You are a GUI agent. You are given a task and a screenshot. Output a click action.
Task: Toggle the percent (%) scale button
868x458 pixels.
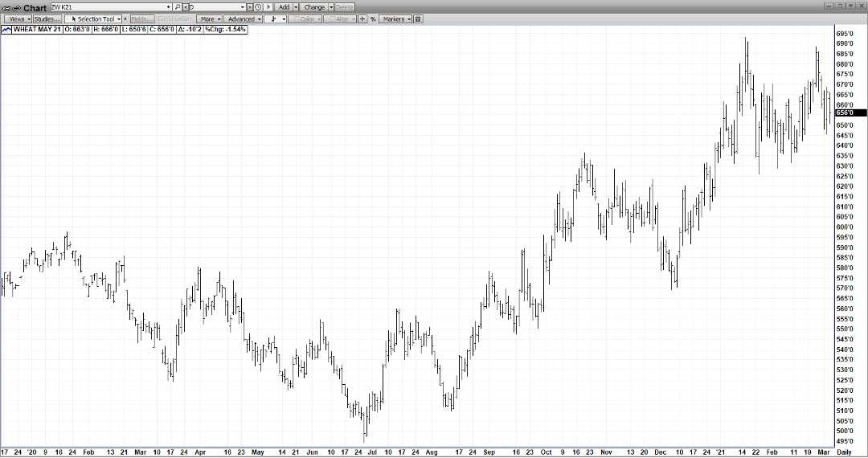pyautogui.click(x=373, y=18)
